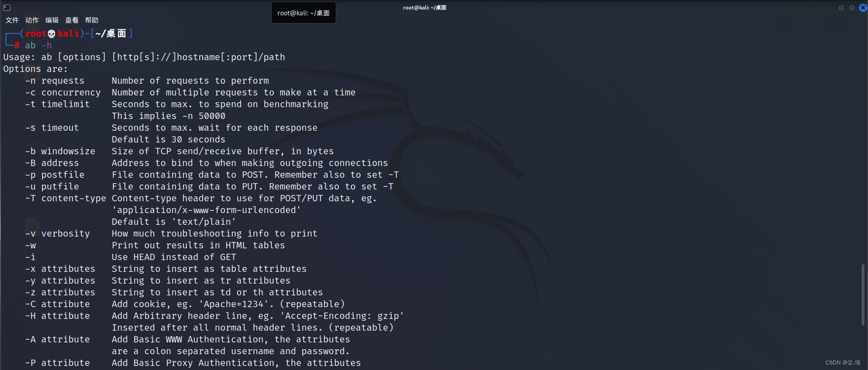The width and height of the screenshot is (868, 370).
Task: Open the 查看 menu
Action: [72, 20]
